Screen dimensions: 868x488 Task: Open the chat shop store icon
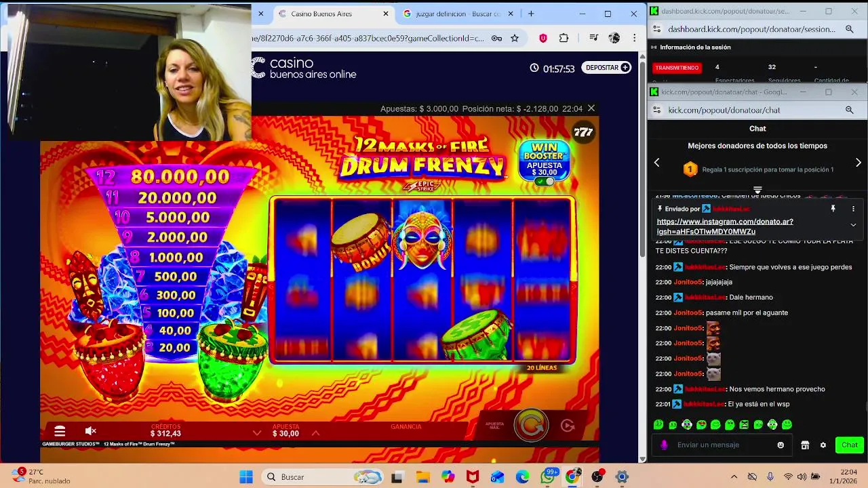[x=805, y=445]
